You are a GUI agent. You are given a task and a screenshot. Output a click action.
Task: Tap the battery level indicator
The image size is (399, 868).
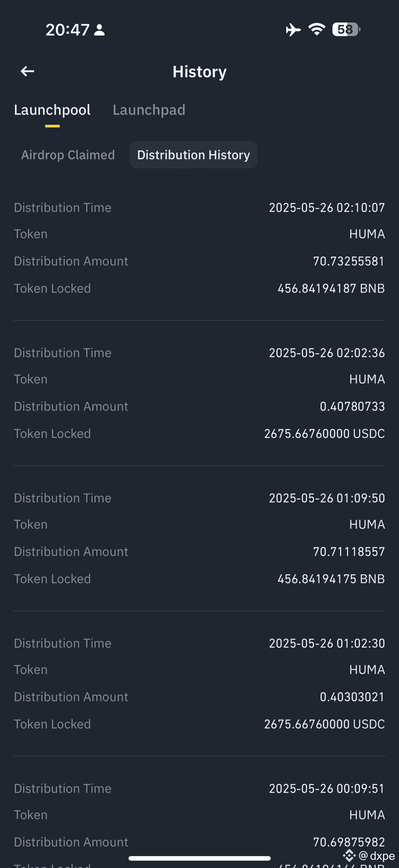coord(346,29)
